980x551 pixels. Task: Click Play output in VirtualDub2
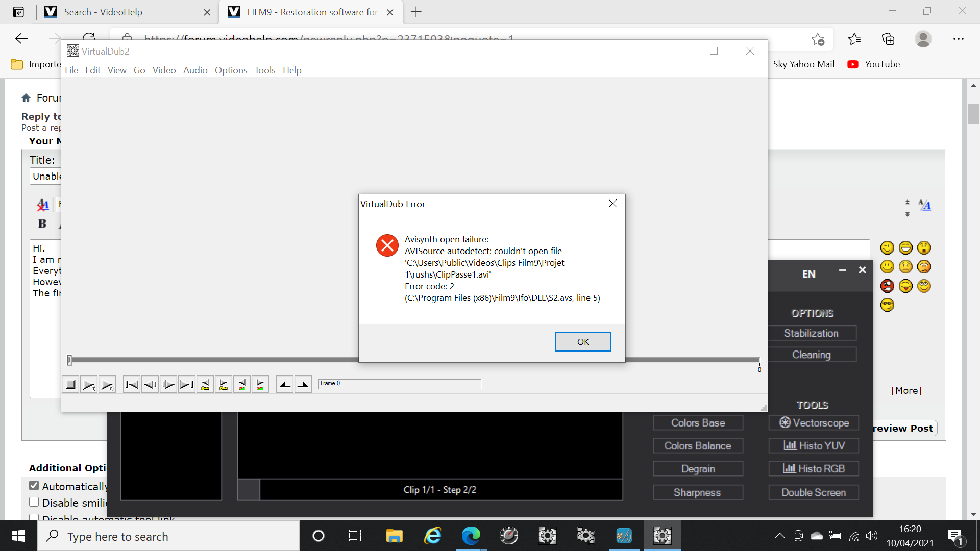coord(107,384)
